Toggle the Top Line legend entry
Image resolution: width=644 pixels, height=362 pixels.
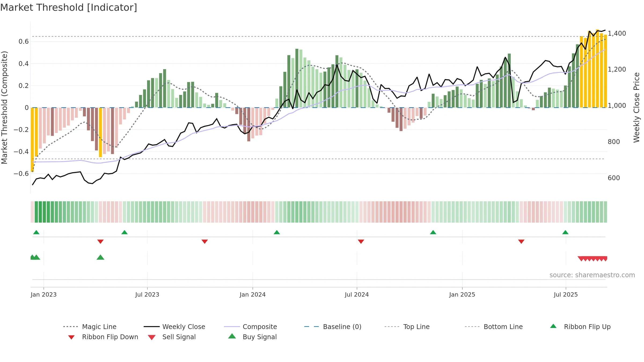coord(407,327)
